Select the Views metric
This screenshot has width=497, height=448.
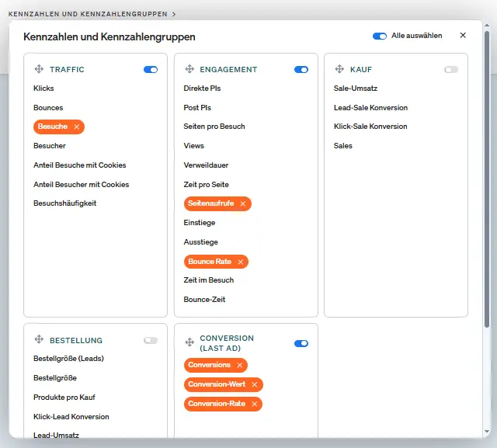coord(193,146)
